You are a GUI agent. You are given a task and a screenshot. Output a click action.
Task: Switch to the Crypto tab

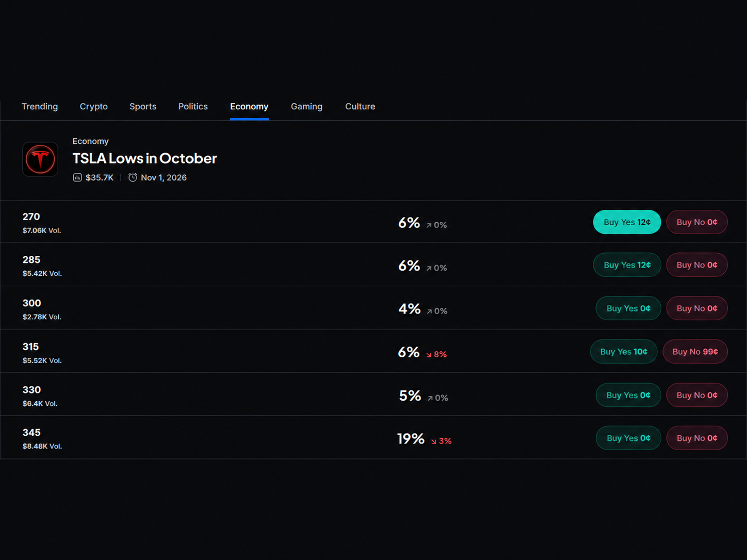94,106
